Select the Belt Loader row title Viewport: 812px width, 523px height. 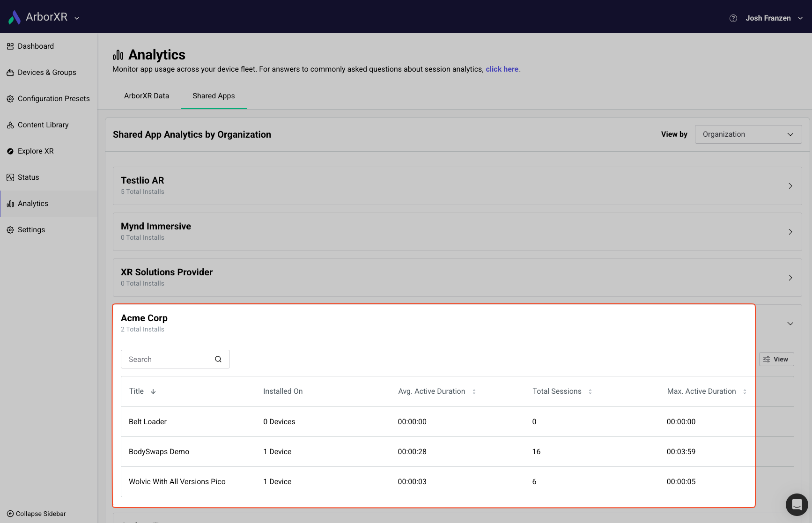point(148,422)
